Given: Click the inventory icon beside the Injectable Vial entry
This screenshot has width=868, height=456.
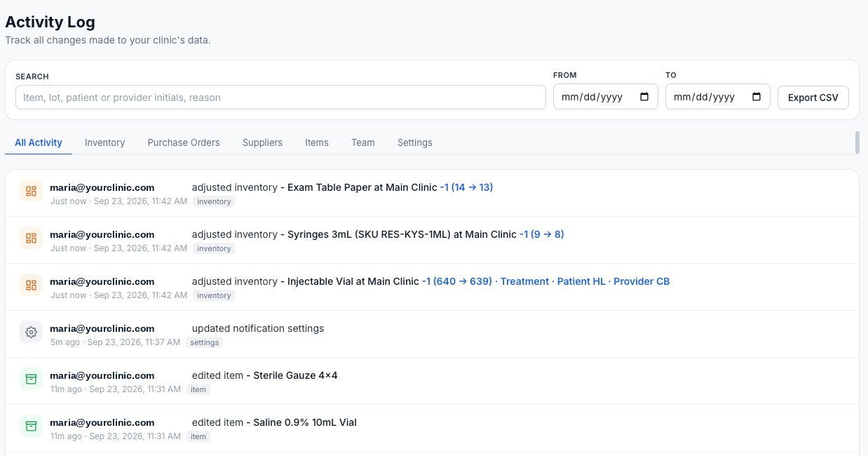Looking at the screenshot, I should click(31, 285).
